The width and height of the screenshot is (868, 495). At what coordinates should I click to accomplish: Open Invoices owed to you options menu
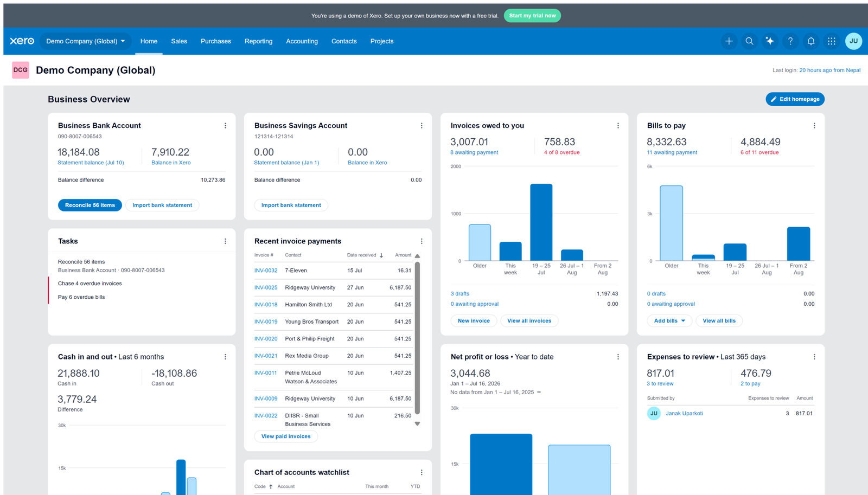(x=618, y=126)
